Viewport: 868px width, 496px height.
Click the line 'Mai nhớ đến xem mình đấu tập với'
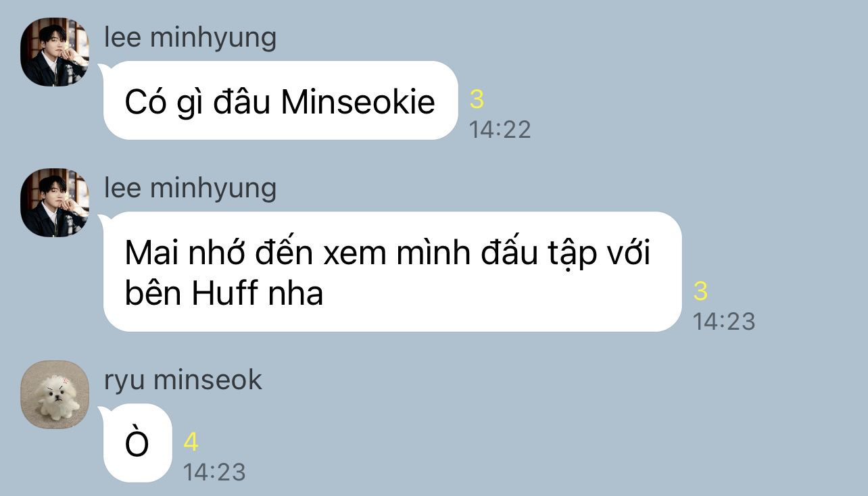coord(387,253)
